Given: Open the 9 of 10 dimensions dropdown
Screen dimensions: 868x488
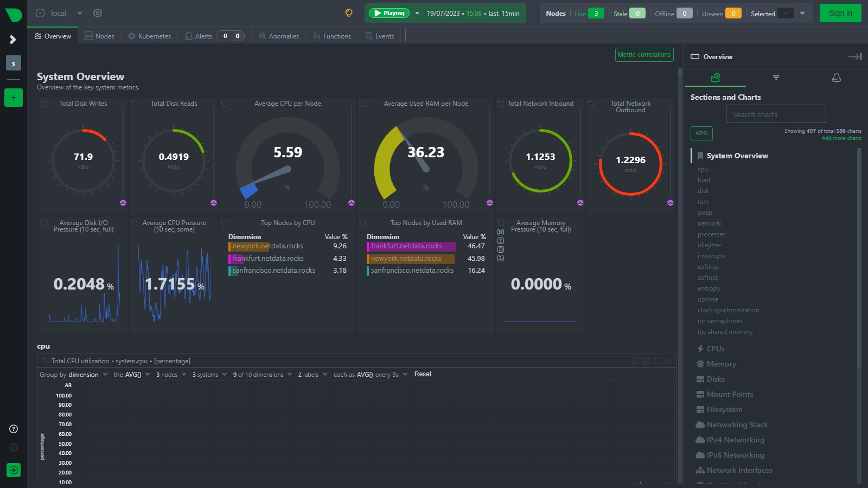Looking at the screenshot, I should pyautogui.click(x=263, y=375).
